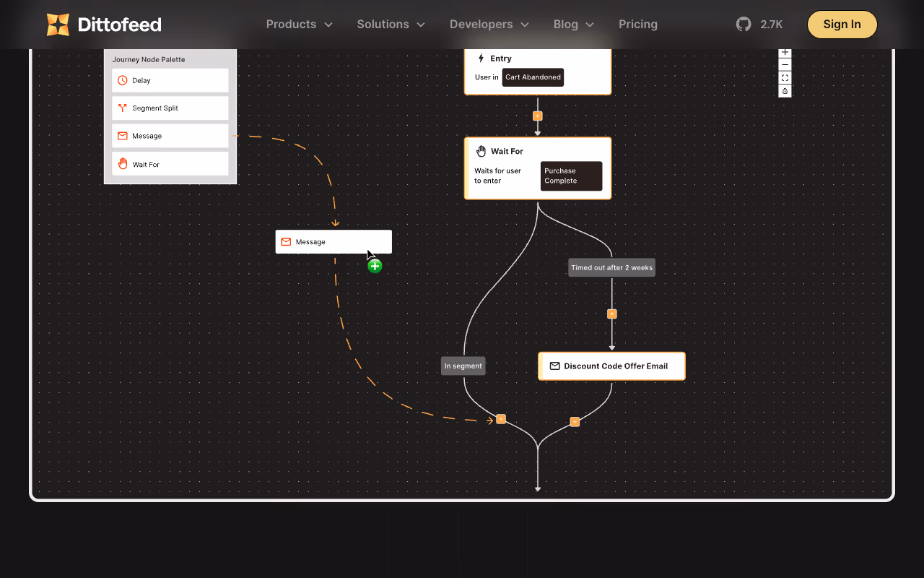Image resolution: width=924 pixels, height=578 pixels.
Task: Click the plus button below the Entry node
Action: (537, 116)
